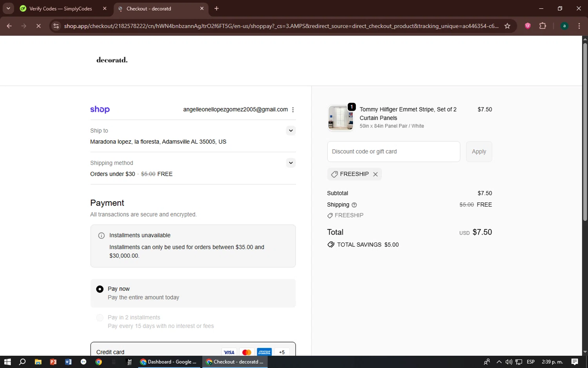588x368 pixels.
Task: Show the +5 more card types
Action: pos(282,352)
